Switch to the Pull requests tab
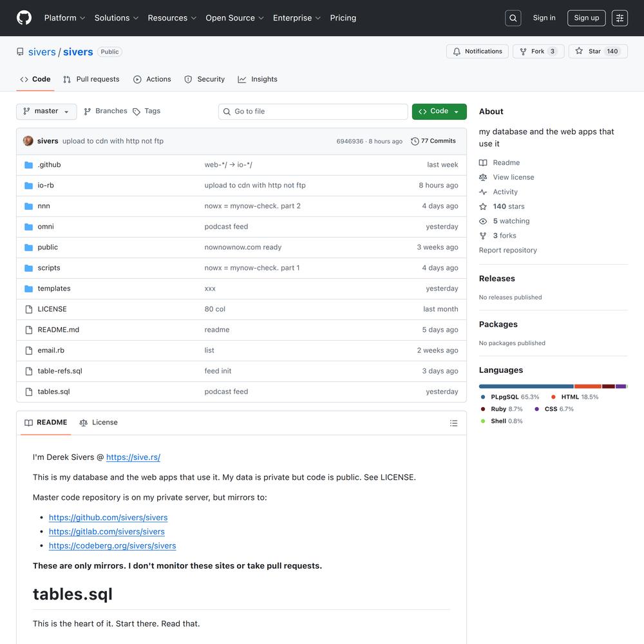This screenshot has height=644, width=644. [91, 79]
